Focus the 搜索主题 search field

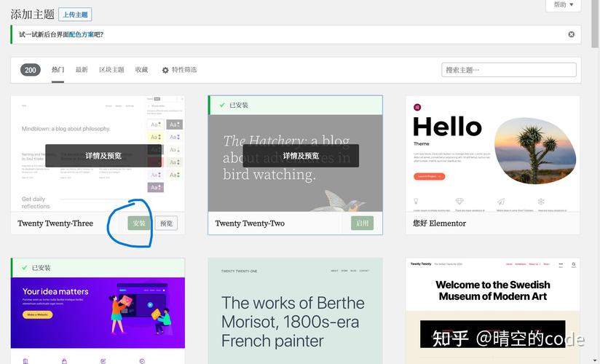[x=508, y=70]
